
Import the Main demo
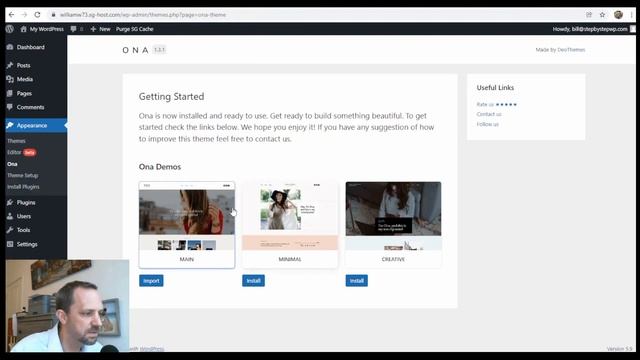[151, 281]
